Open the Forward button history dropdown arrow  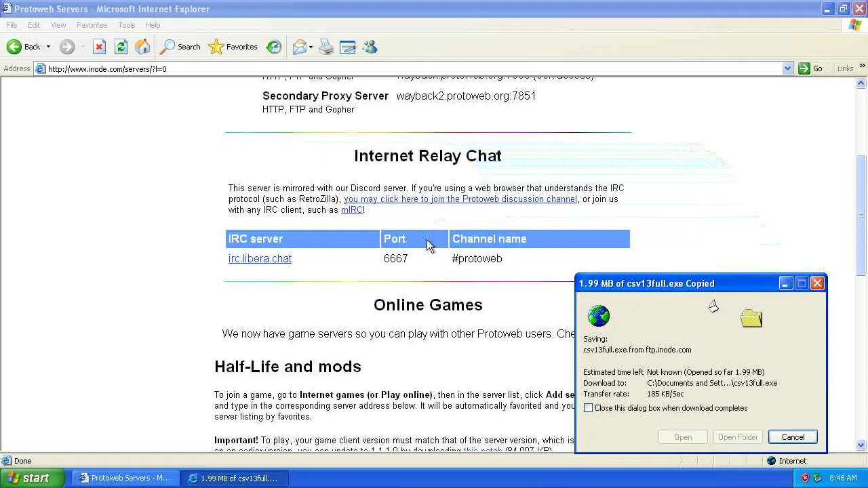82,47
